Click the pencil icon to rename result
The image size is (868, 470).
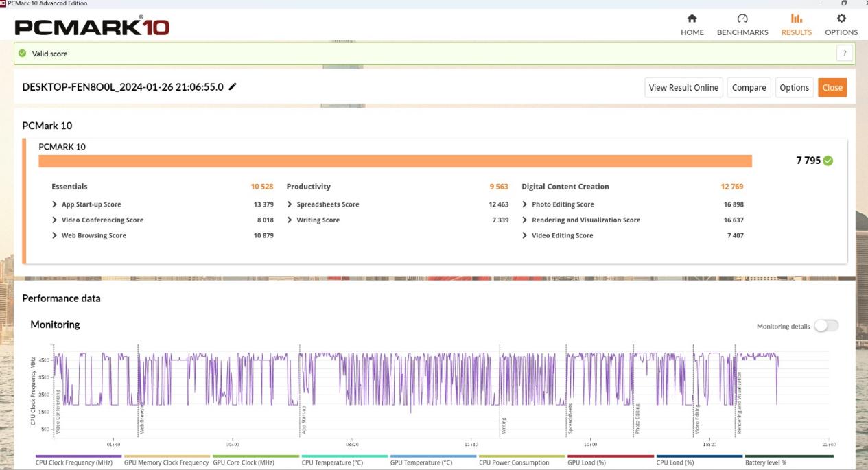tap(233, 86)
